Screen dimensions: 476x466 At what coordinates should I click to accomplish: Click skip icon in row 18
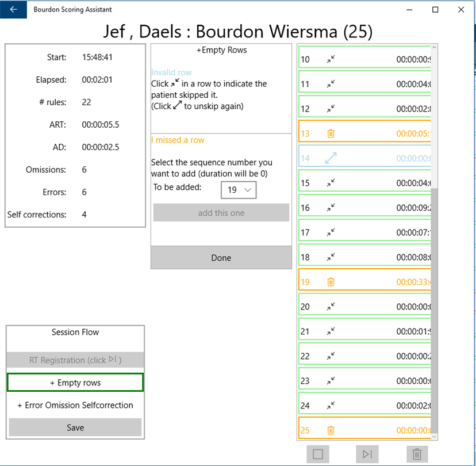point(331,257)
